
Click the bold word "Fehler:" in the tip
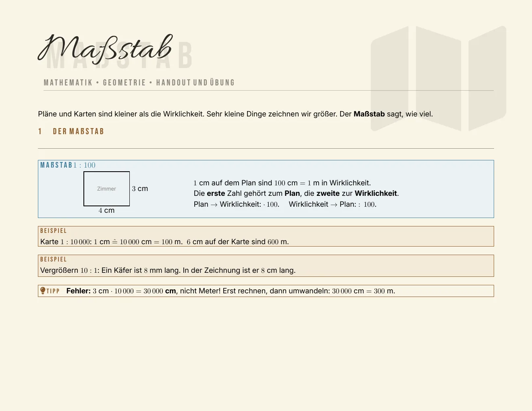[x=79, y=291]
